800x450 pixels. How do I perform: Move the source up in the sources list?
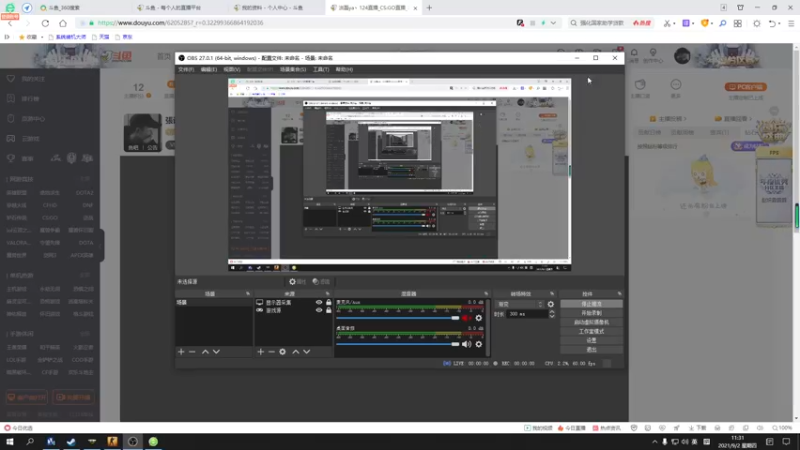[295, 352]
